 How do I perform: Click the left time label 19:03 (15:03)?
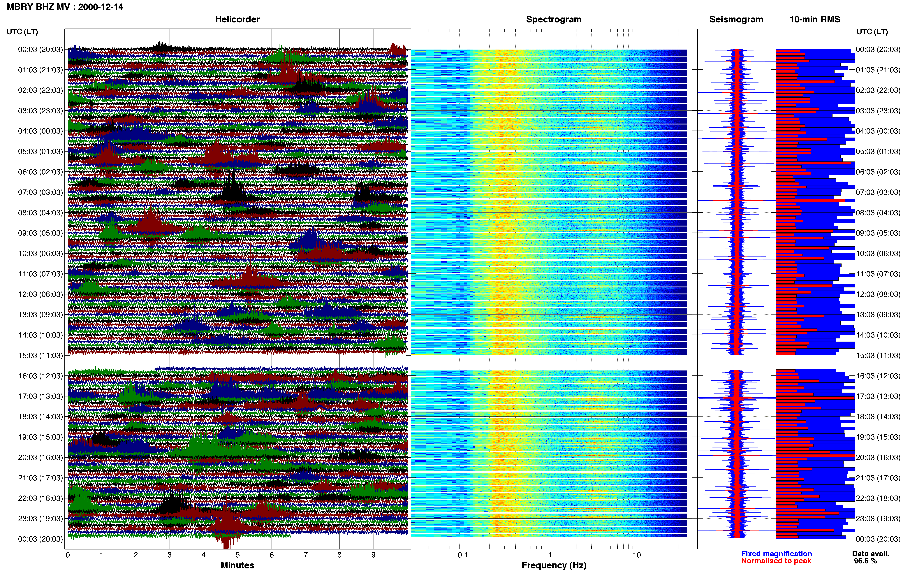[x=41, y=437]
